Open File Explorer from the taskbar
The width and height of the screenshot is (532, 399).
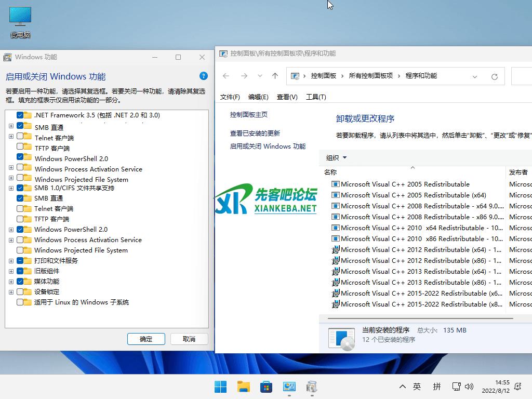click(x=243, y=387)
